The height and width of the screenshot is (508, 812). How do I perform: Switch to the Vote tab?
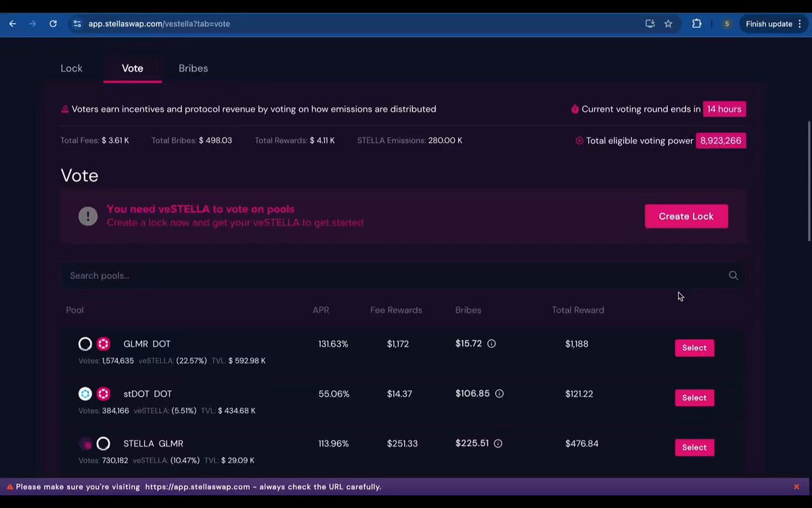(133, 68)
